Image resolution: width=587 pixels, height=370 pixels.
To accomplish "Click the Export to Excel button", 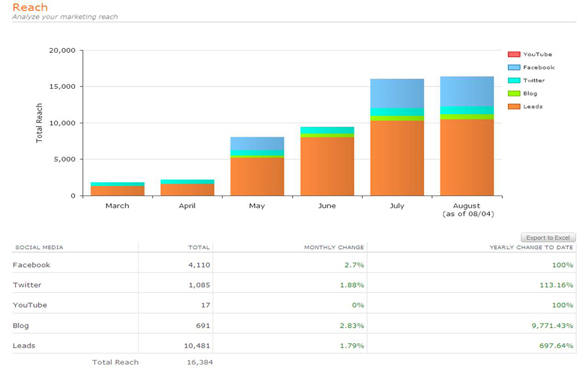I will [548, 237].
